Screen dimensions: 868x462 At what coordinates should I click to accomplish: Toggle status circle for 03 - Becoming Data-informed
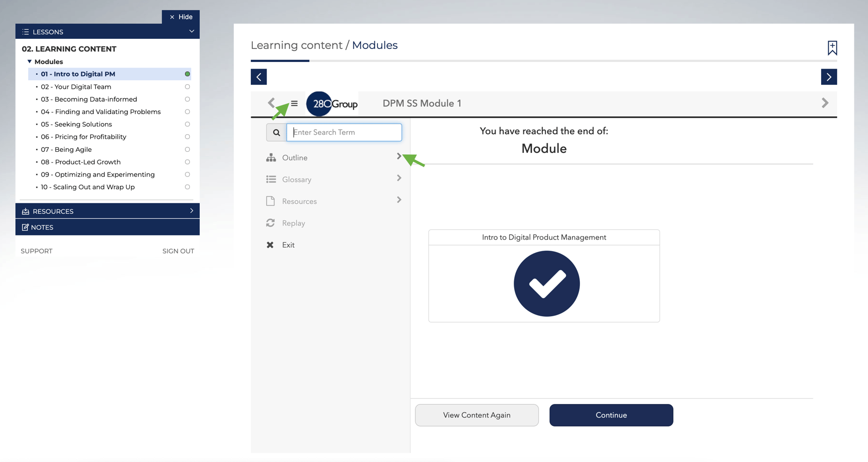[187, 99]
